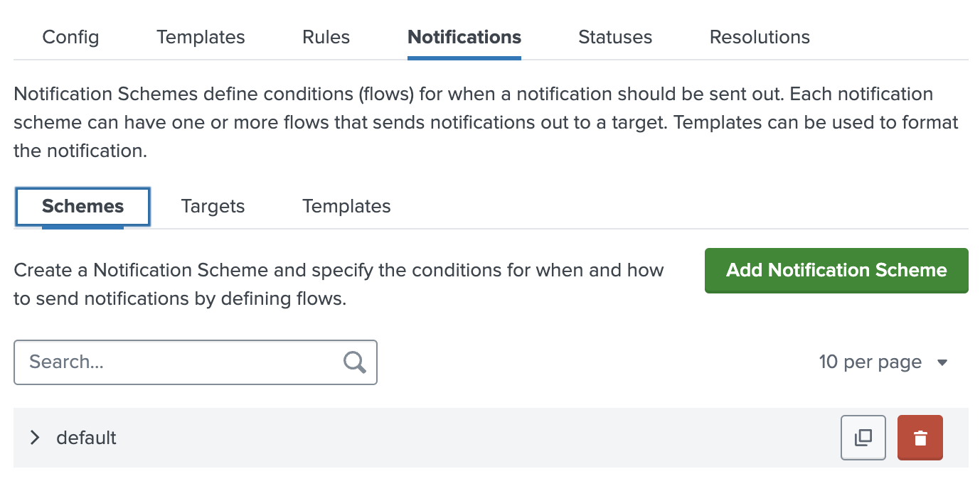
Task: Open the Statuses tab
Action: coord(614,37)
